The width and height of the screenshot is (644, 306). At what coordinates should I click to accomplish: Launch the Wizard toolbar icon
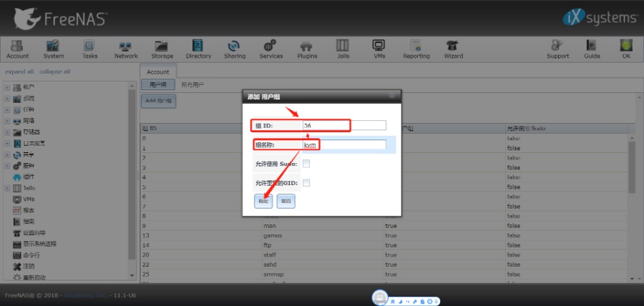tap(453, 49)
